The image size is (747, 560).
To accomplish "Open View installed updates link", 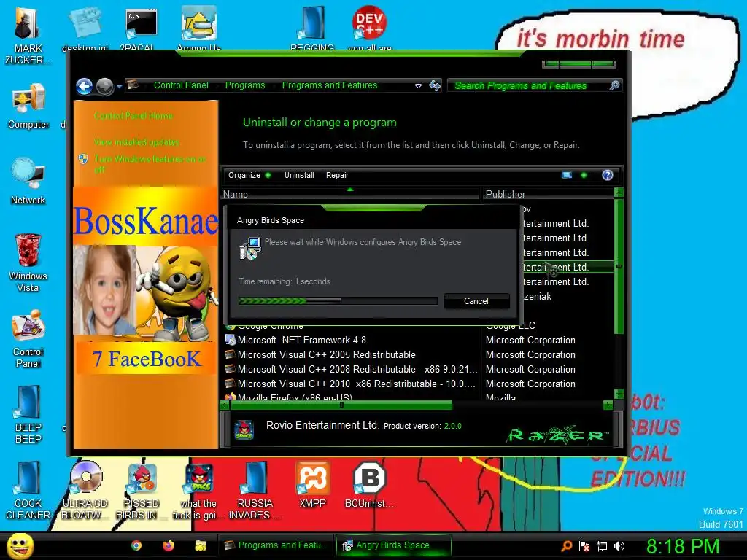I will [136, 142].
